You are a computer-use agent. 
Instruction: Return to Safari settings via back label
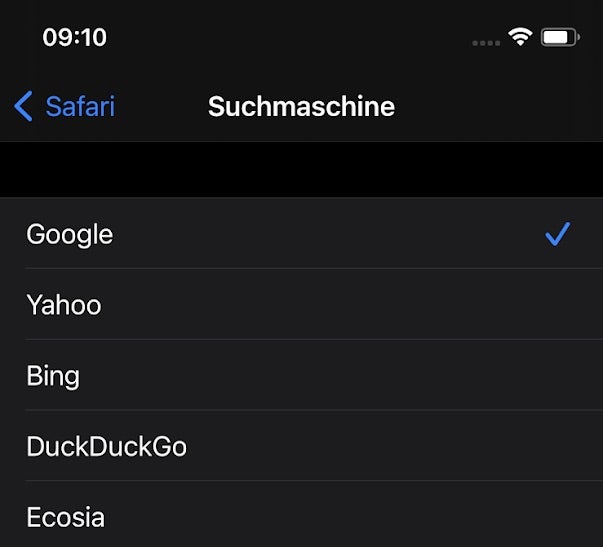click(x=80, y=106)
